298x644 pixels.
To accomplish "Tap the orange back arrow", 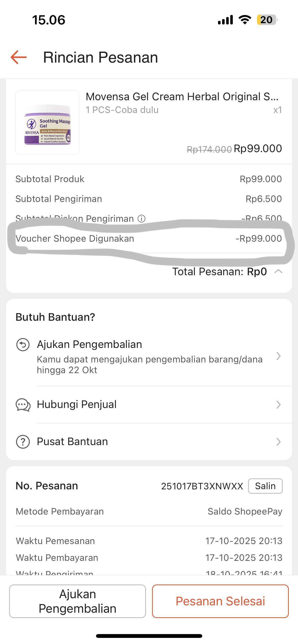I will [19, 57].
